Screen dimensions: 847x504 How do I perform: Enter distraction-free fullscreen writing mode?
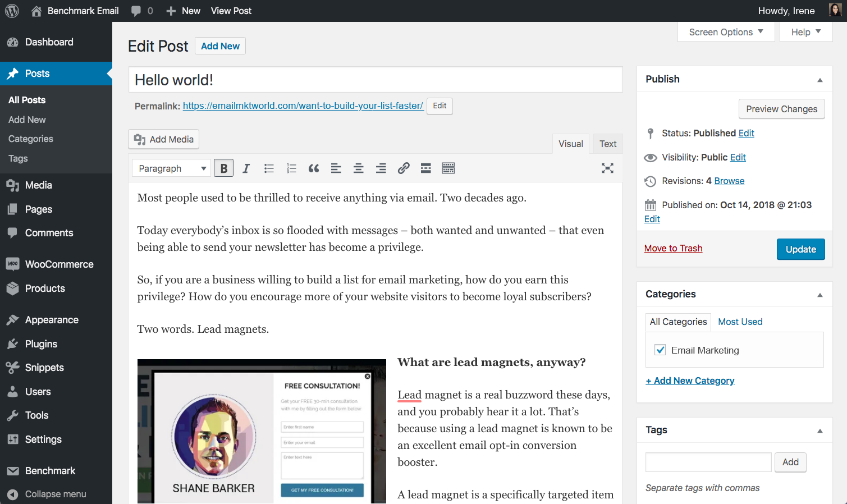point(607,168)
